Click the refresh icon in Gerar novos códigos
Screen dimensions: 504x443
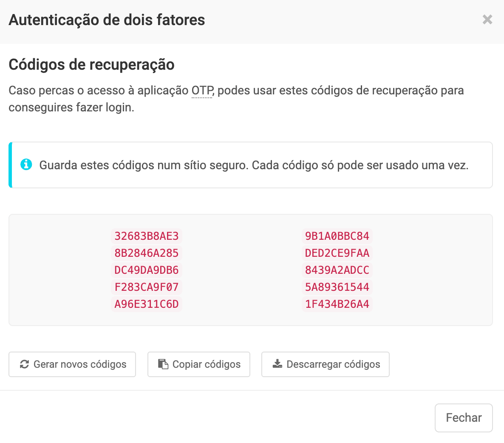pos(25,364)
